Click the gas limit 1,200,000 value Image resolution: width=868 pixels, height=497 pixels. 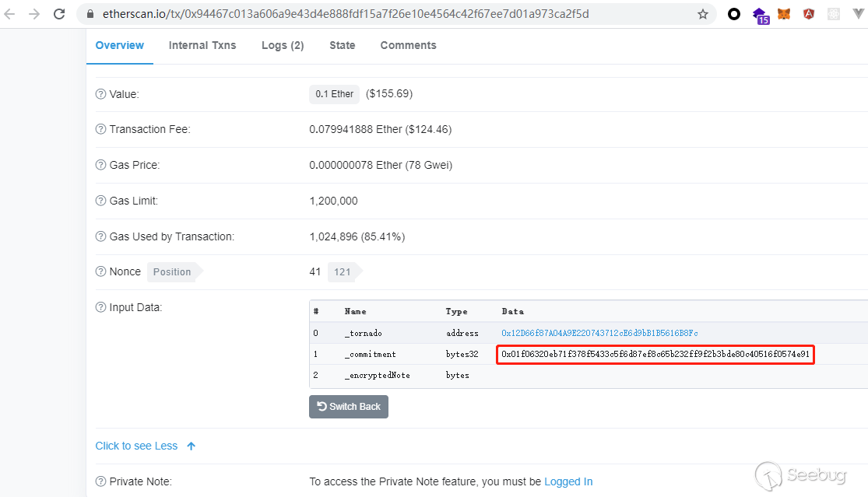(333, 201)
